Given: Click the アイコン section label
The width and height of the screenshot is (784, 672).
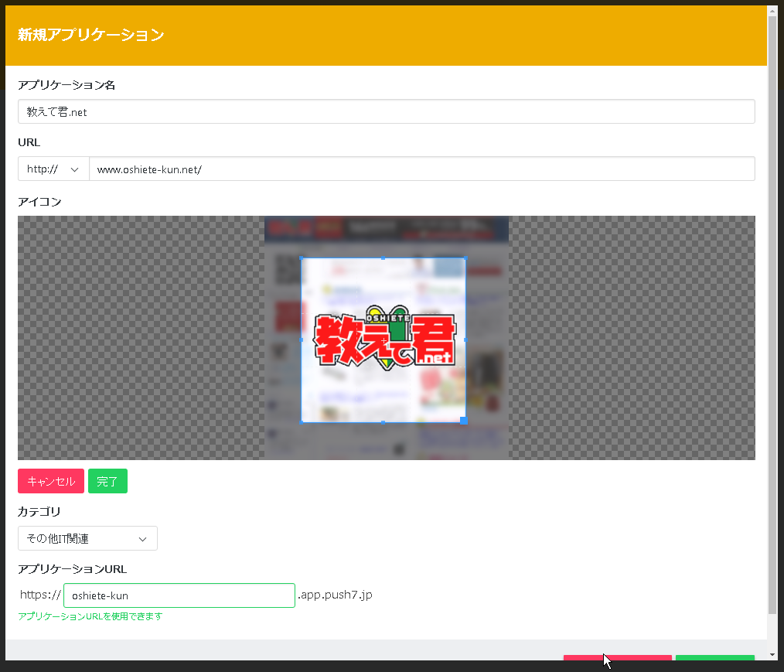Looking at the screenshot, I should pyautogui.click(x=39, y=202).
